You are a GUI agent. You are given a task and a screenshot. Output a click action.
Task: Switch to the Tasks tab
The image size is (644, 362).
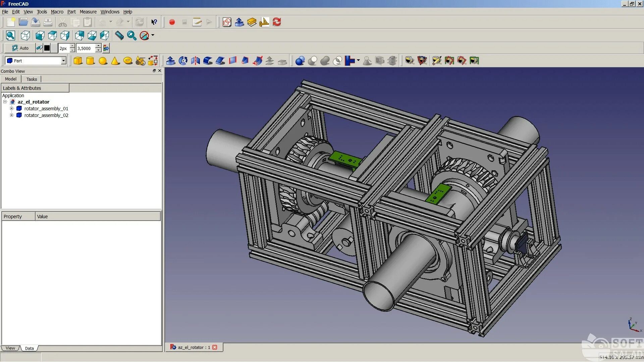(x=32, y=79)
